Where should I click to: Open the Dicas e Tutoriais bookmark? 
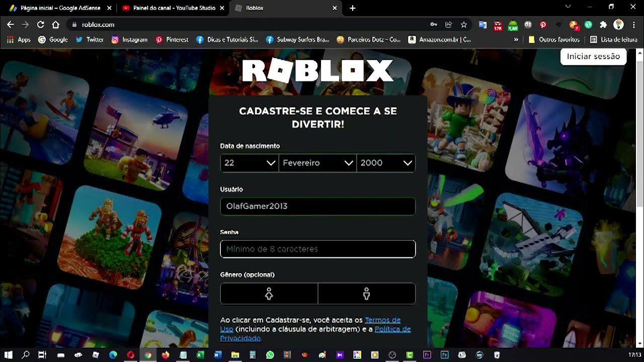227,39
